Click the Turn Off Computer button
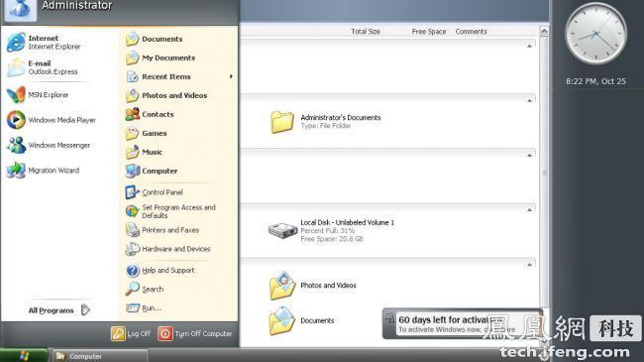 coord(195,333)
